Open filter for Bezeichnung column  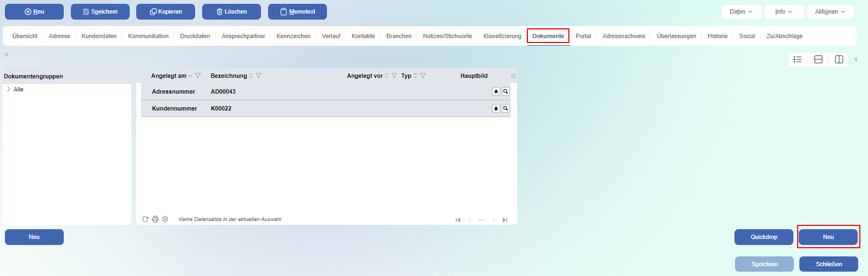click(258, 76)
